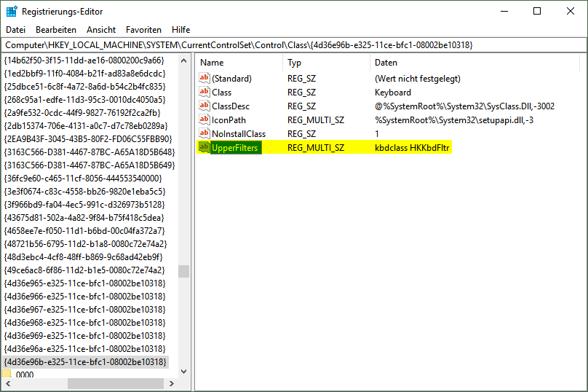The image size is (588, 392).
Task: Select key {4d36e966-e325-11ce-bfc1-08002be10318}
Action: click(84, 297)
